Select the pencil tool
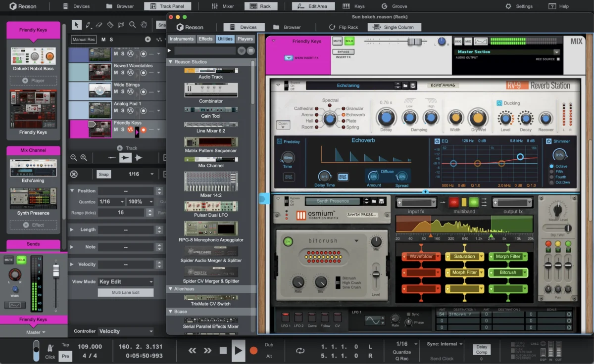 pyautogui.click(x=88, y=25)
